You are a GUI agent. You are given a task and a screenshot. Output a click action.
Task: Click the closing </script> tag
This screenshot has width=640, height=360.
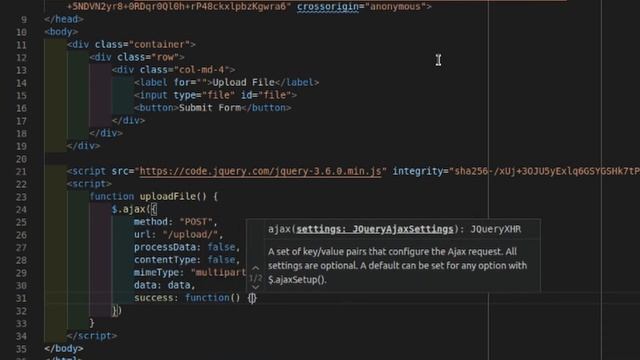(92, 336)
